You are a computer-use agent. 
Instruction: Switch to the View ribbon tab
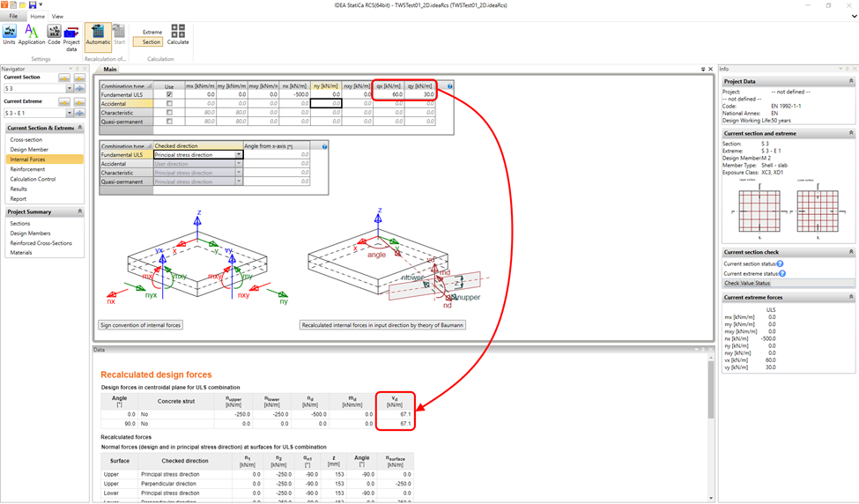click(57, 17)
